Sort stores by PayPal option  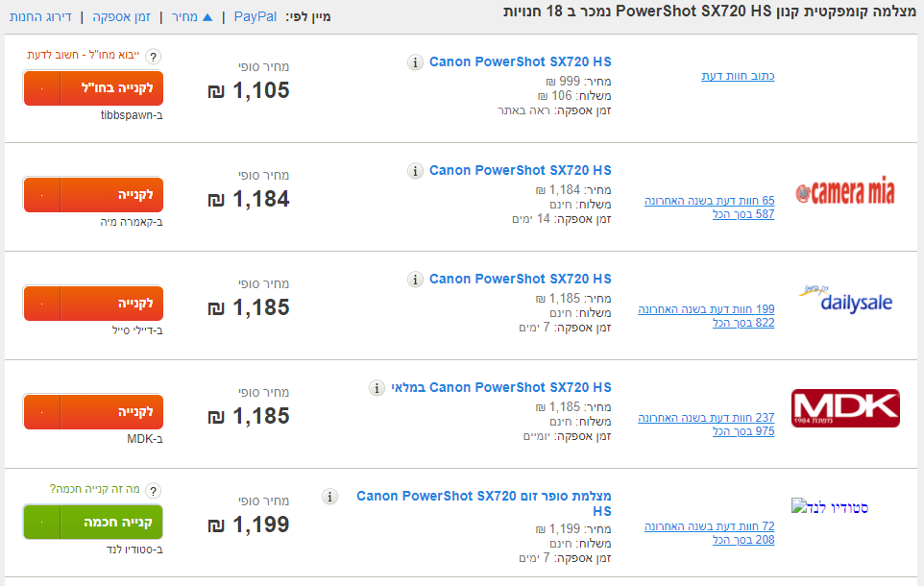(255, 17)
